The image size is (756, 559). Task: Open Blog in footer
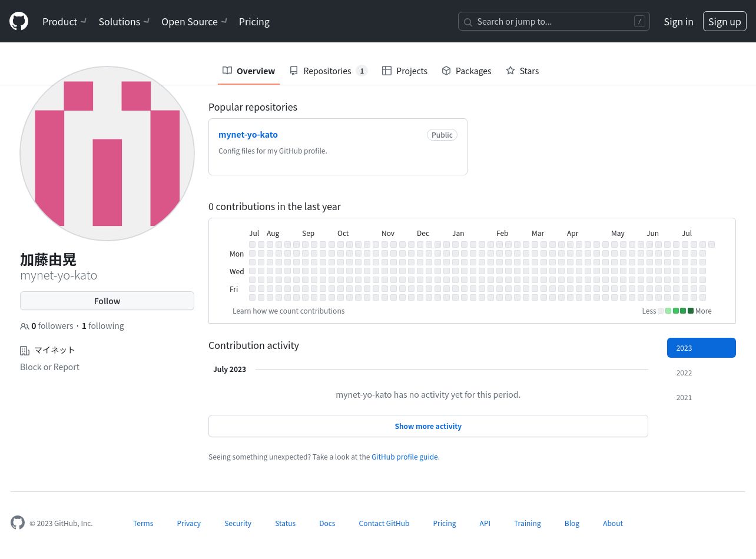coord(572,523)
